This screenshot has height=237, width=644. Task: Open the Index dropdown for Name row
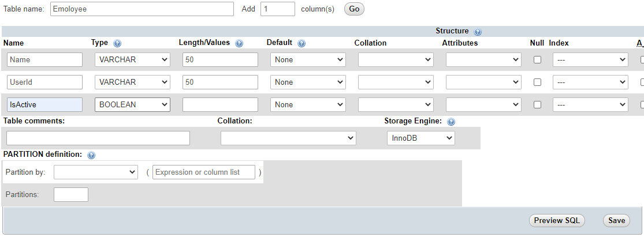coord(591,59)
